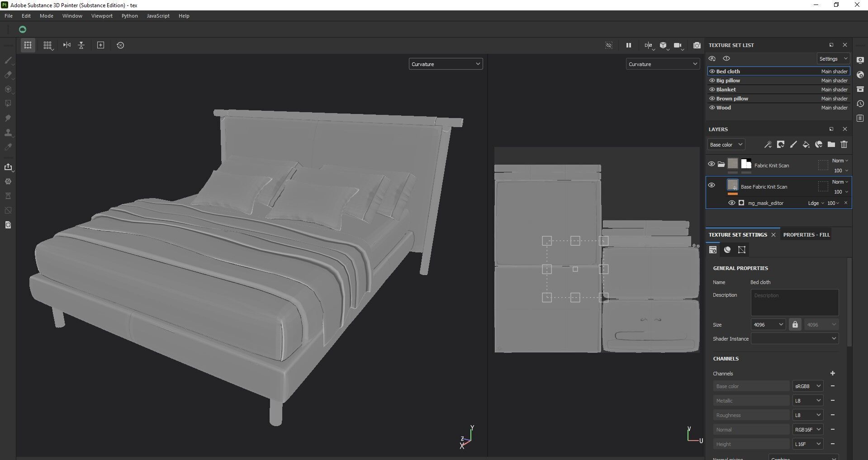Open the Edit menu
This screenshot has height=460, width=868.
click(x=26, y=16)
